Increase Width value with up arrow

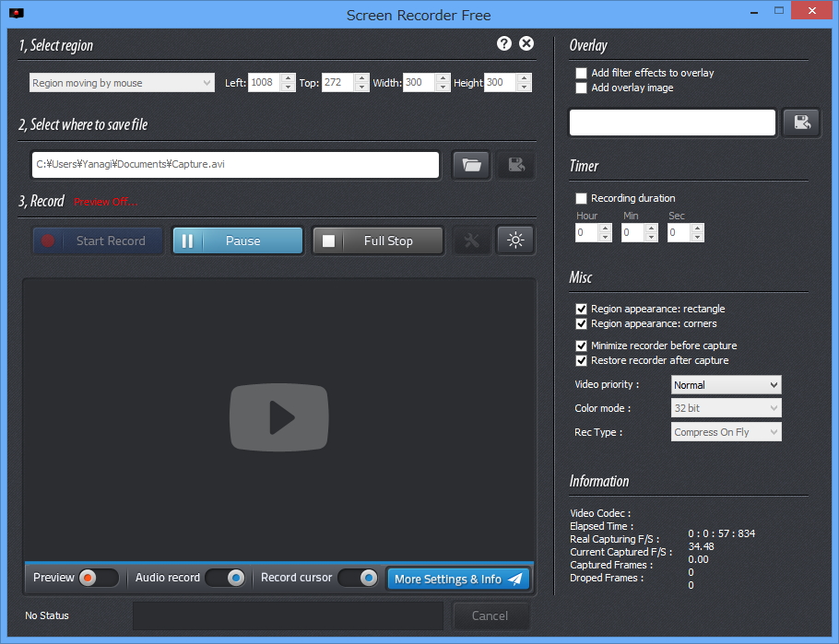(443, 78)
